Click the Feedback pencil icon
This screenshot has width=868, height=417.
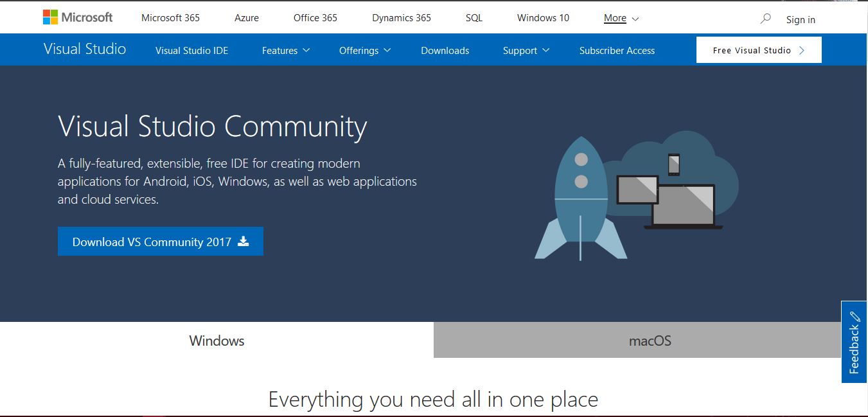pyautogui.click(x=854, y=317)
